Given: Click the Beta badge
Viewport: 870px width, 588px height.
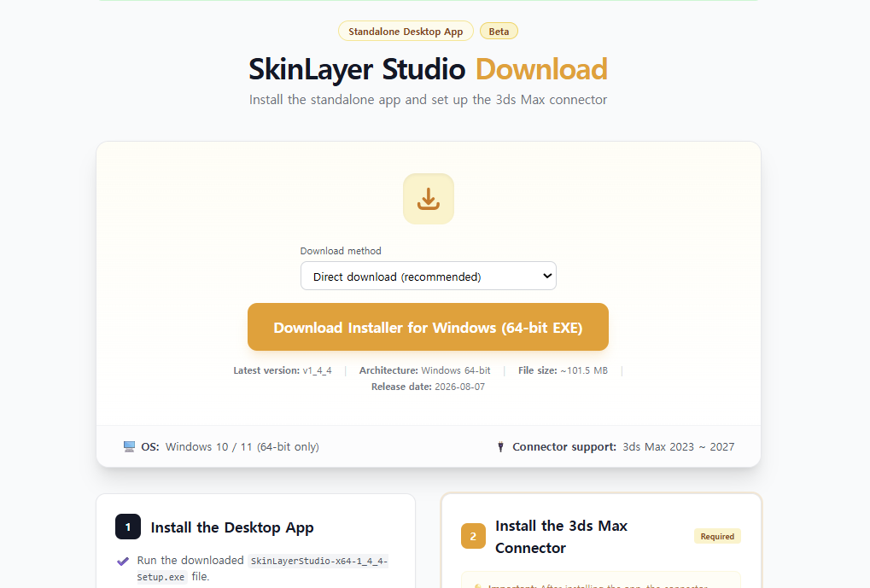Looking at the screenshot, I should pos(499,32).
